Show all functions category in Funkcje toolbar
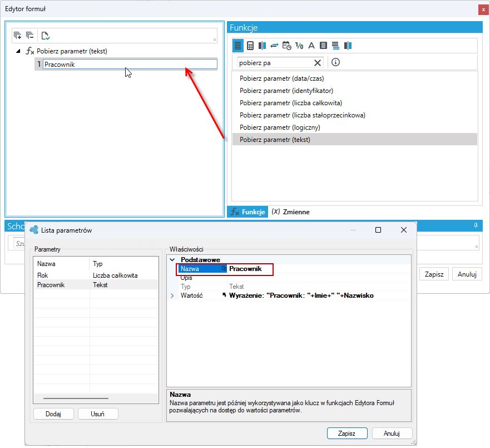Viewport: 490px width, 448px height. pos(238,46)
